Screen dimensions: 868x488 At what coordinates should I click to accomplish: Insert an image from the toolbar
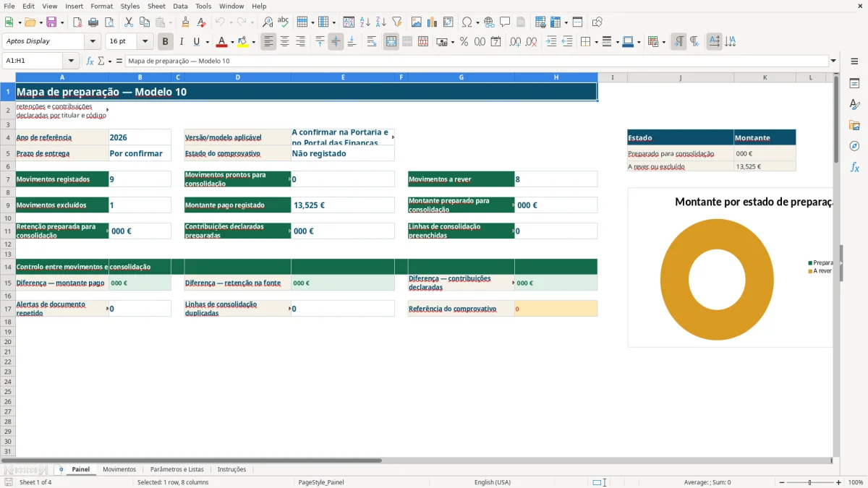click(417, 22)
